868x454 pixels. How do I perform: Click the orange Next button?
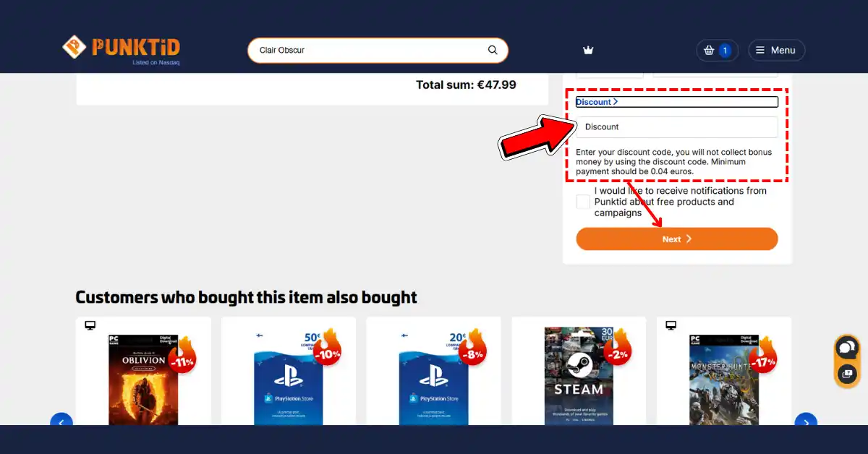pyautogui.click(x=676, y=239)
